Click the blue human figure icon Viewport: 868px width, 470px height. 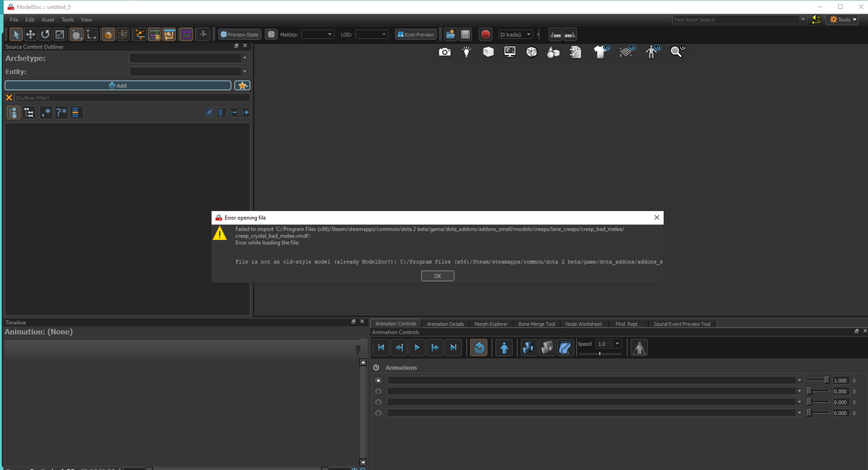coord(504,348)
